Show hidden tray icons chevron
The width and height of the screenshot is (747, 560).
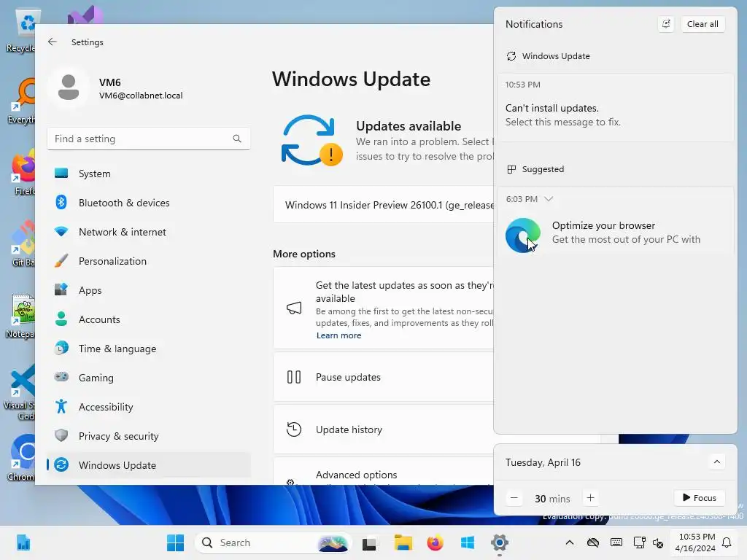click(x=569, y=542)
